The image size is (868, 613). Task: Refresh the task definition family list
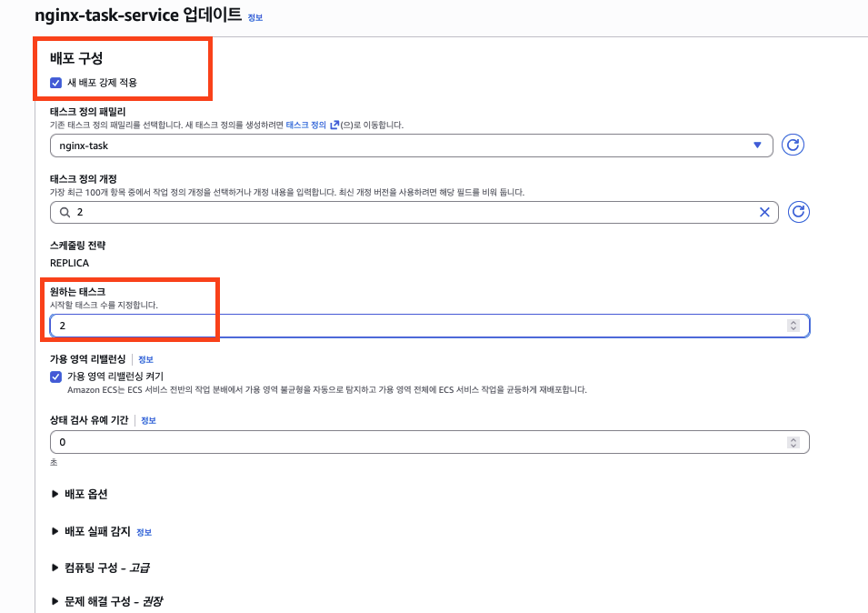click(793, 146)
